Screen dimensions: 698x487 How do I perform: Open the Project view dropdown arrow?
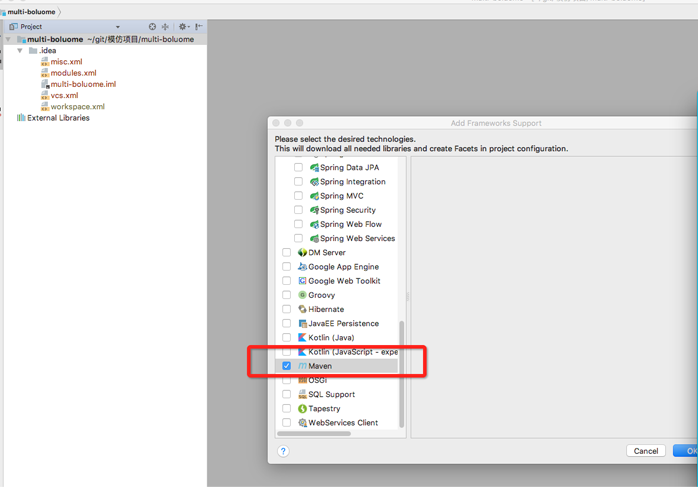[118, 27]
